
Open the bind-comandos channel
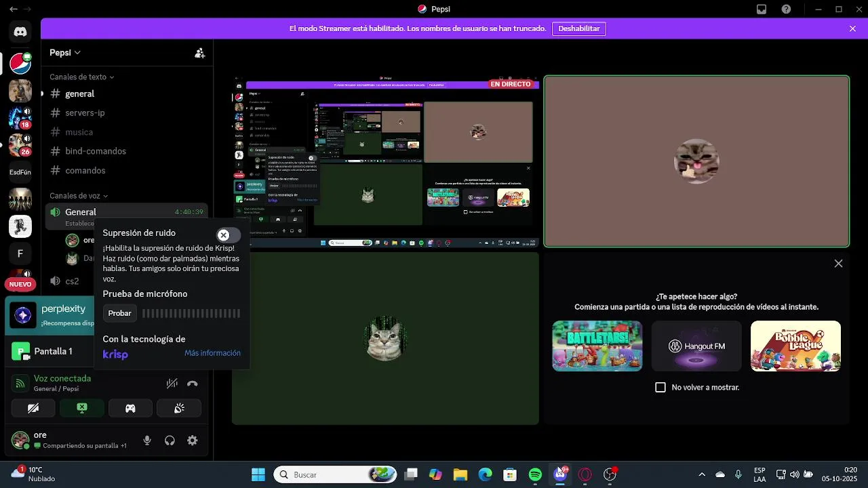(127, 151)
